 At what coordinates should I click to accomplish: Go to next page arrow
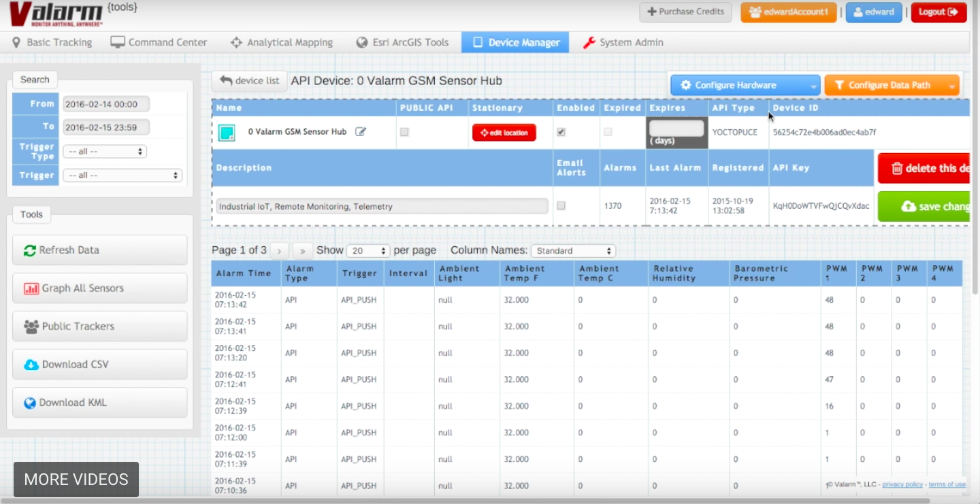pos(280,250)
